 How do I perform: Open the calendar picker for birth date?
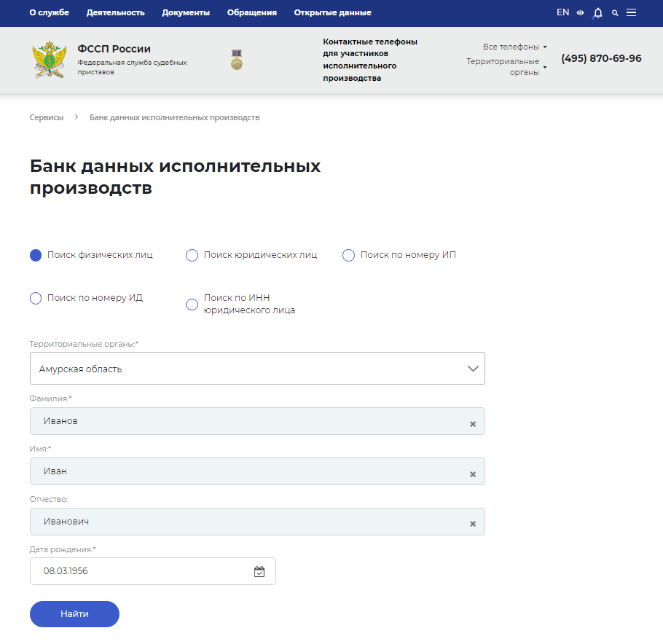(x=259, y=572)
